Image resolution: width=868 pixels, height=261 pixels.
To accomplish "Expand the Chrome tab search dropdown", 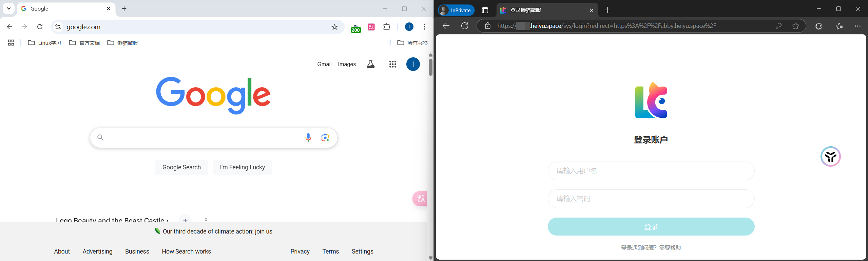I will 9,8.
